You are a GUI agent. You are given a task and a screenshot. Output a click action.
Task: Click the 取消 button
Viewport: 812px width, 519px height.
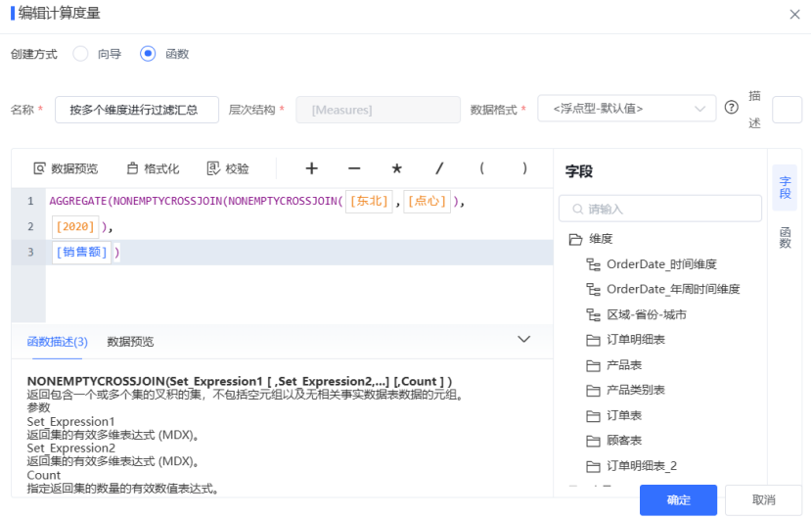(763, 499)
